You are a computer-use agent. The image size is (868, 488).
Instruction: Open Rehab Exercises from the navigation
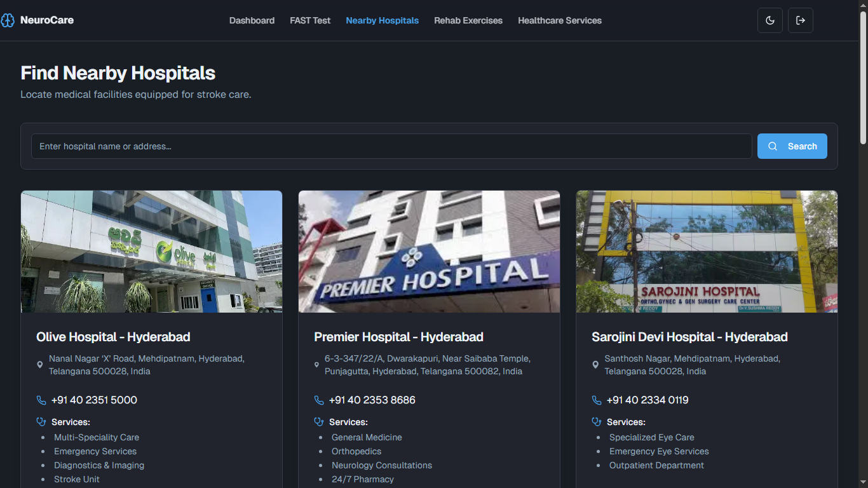click(468, 20)
